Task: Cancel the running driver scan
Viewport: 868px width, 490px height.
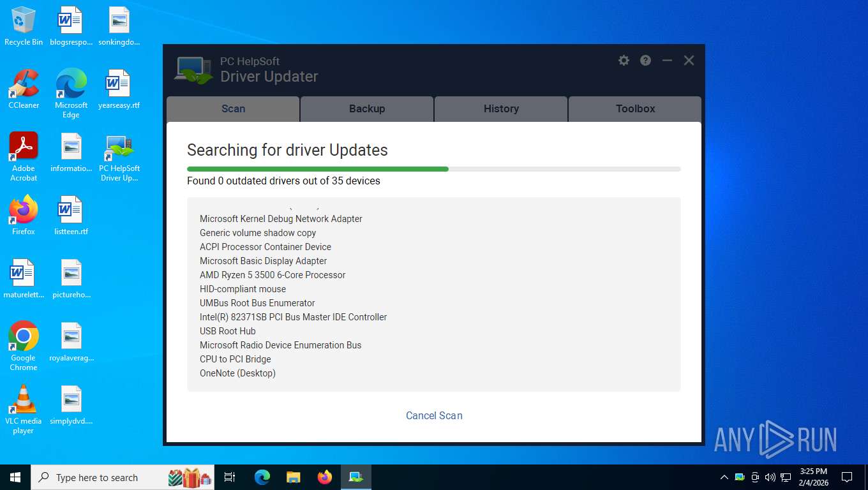Action: pyautogui.click(x=434, y=415)
